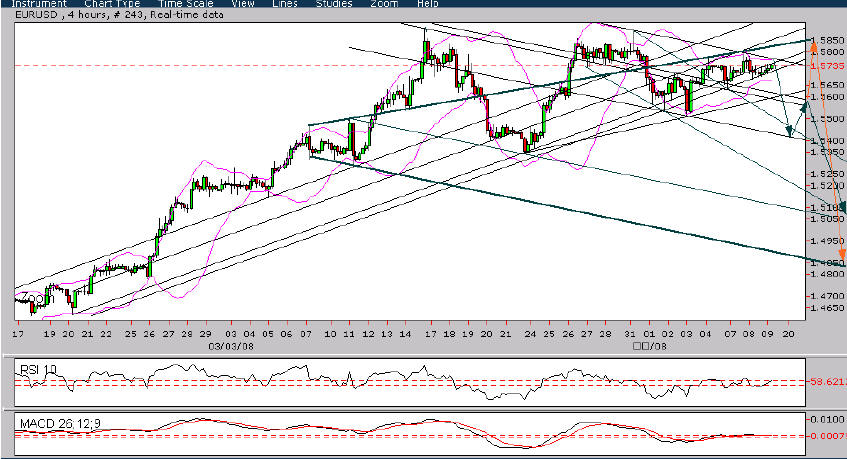The width and height of the screenshot is (847, 459).
Task: Open the Time Scale menu
Action: point(186,3)
